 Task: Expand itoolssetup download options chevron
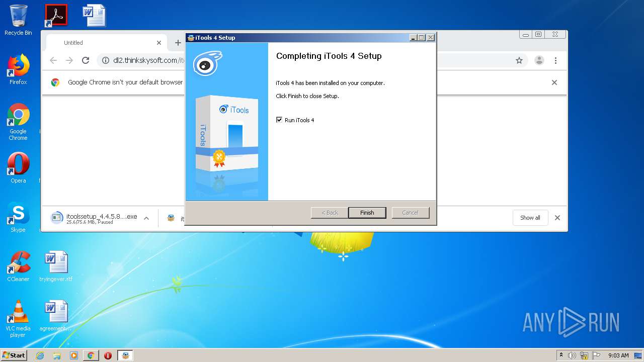click(146, 218)
